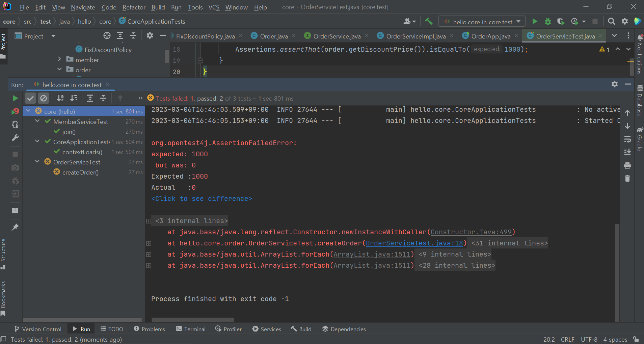Toggle Show Ignored tests button
Screen dimensions: 644x344
point(44,98)
